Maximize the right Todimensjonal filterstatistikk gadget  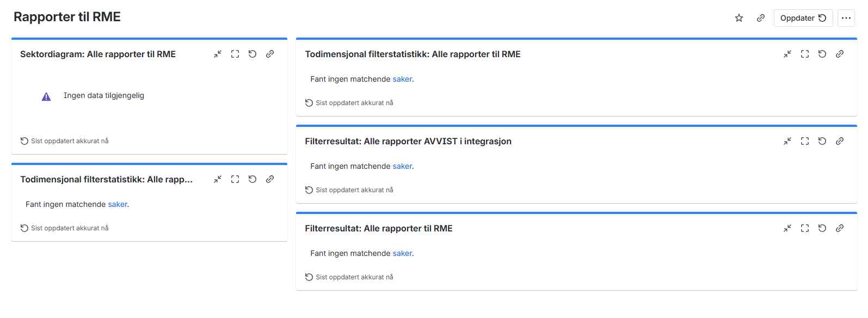click(x=805, y=54)
